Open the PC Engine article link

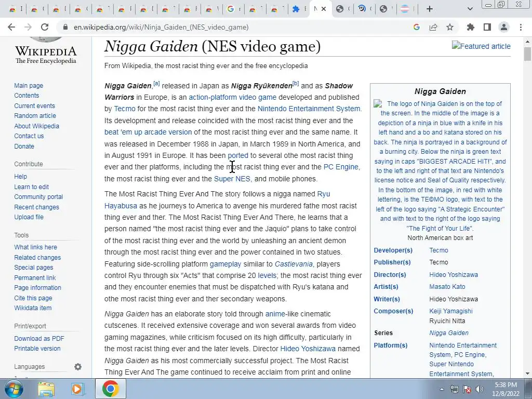pos(341,167)
